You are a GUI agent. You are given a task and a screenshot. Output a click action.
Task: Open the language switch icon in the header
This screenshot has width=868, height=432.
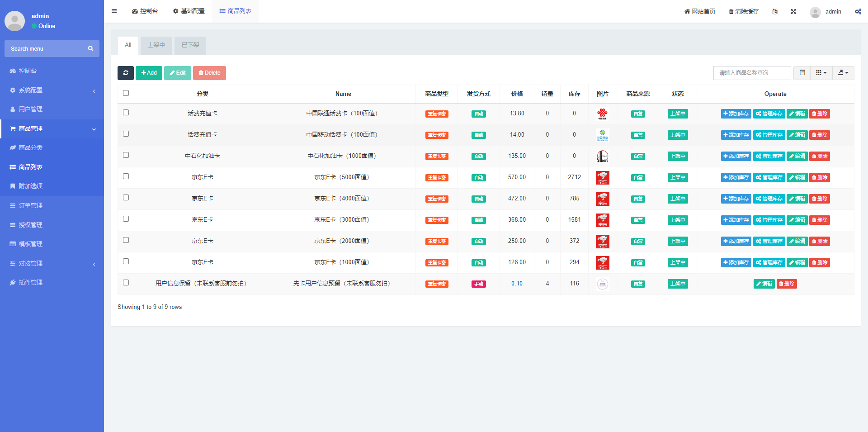coord(775,11)
